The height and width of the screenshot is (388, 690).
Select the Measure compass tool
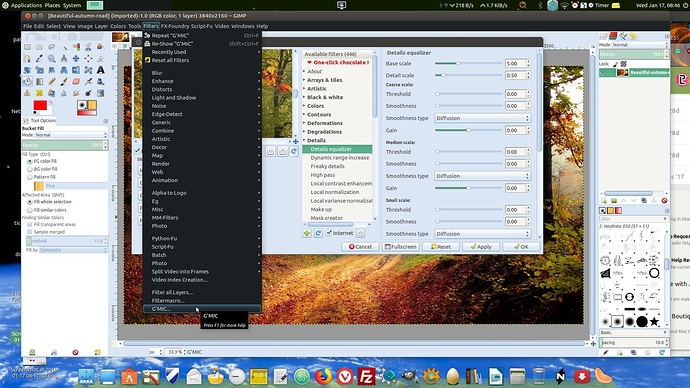(x=64, y=59)
